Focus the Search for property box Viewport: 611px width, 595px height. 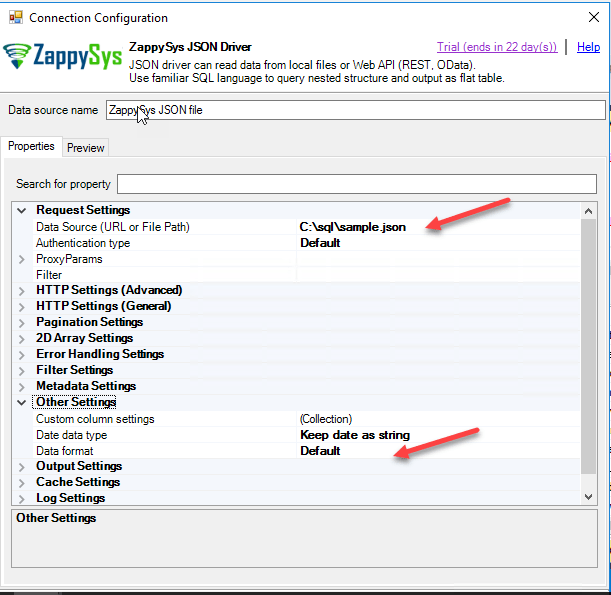(357, 184)
